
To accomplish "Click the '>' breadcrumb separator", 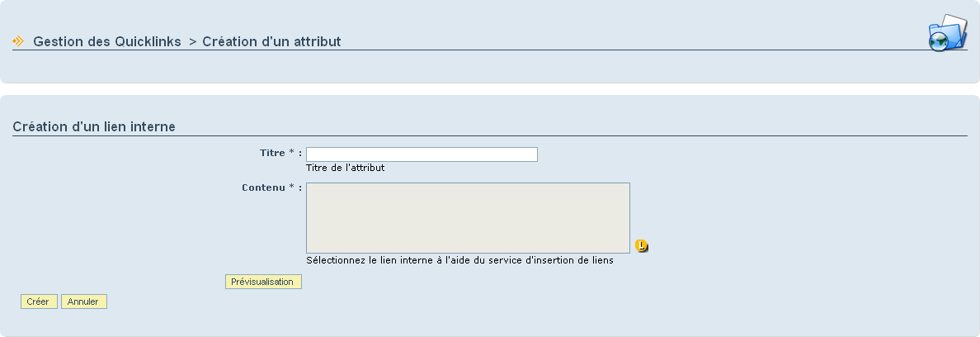I will 192,42.
